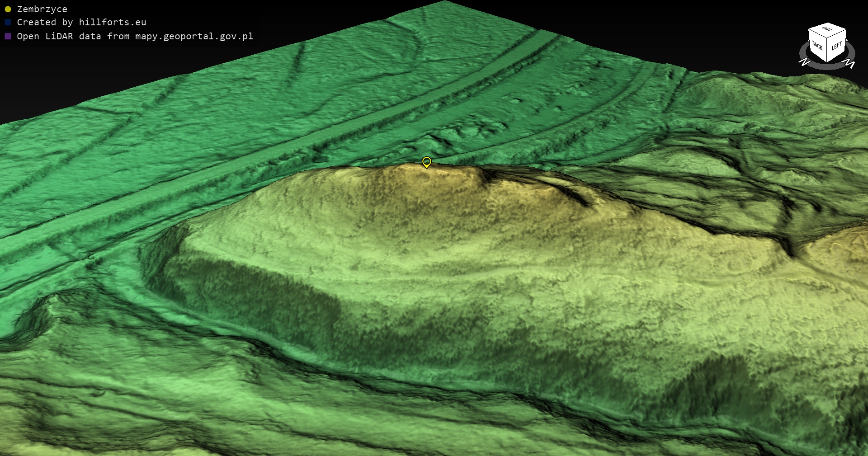
Task: Open the 'Created by hillforts.eu' link
Action: (x=81, y=22)
